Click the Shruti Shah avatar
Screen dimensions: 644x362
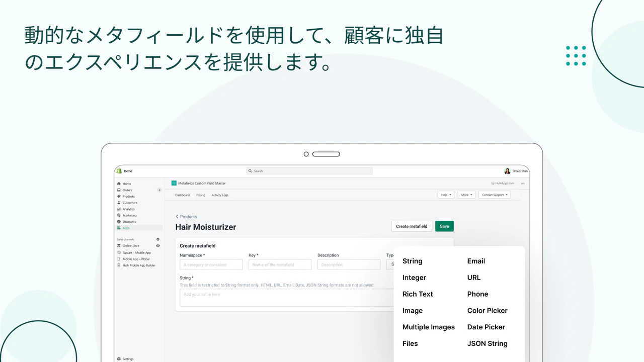[507, 171]
